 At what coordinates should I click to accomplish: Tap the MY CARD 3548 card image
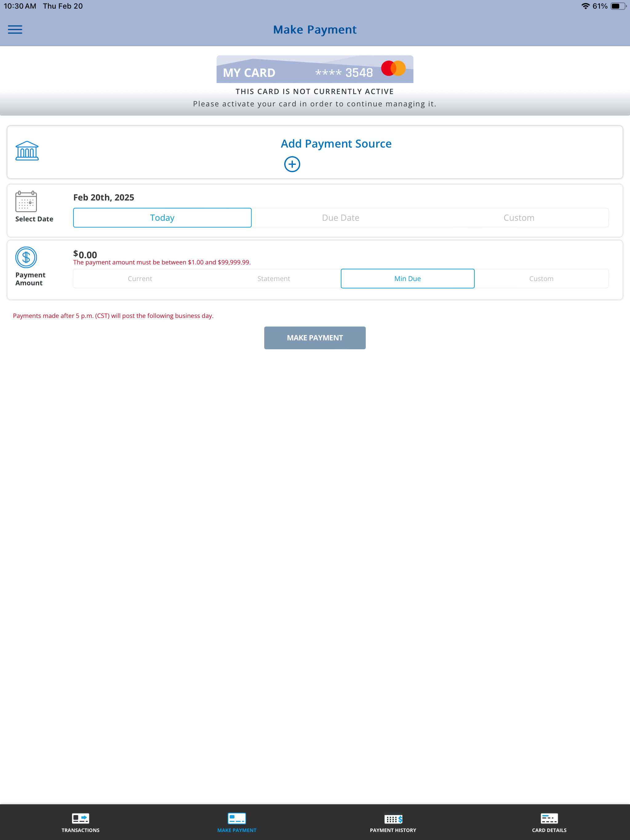click(315, 69)
